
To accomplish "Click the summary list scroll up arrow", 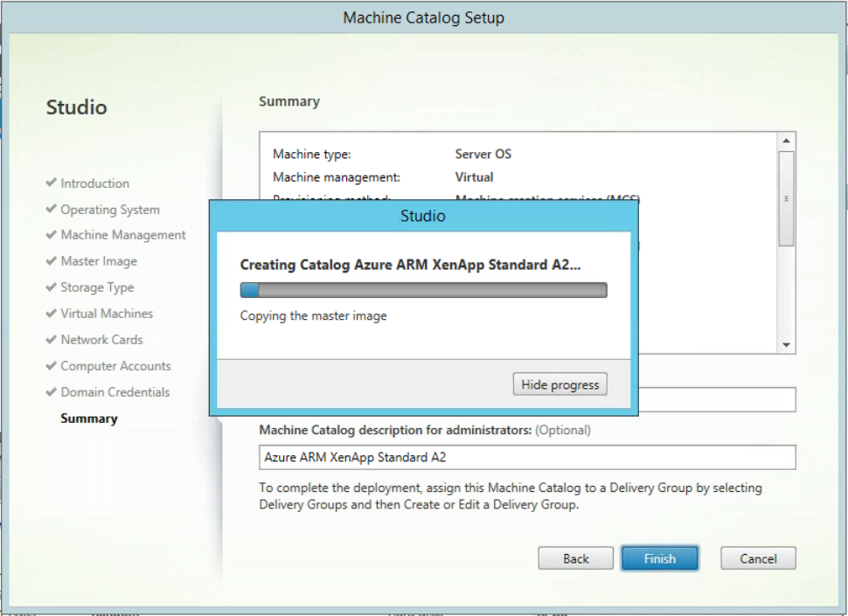I will [x=786, y=141].
